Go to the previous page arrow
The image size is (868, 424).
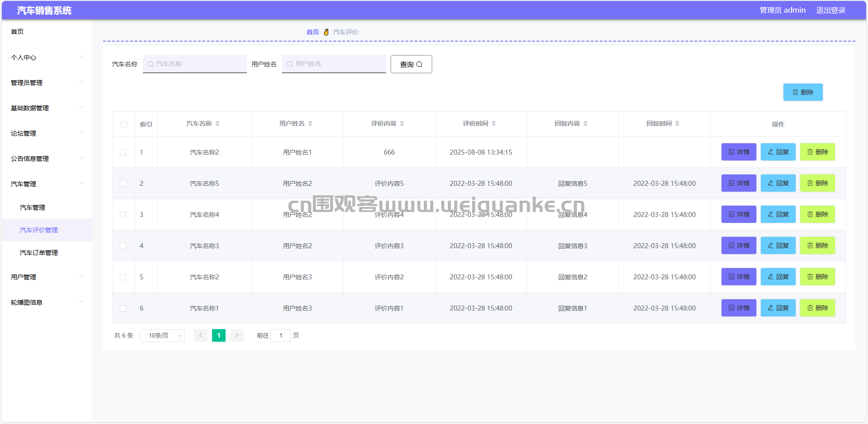(201, 335)
